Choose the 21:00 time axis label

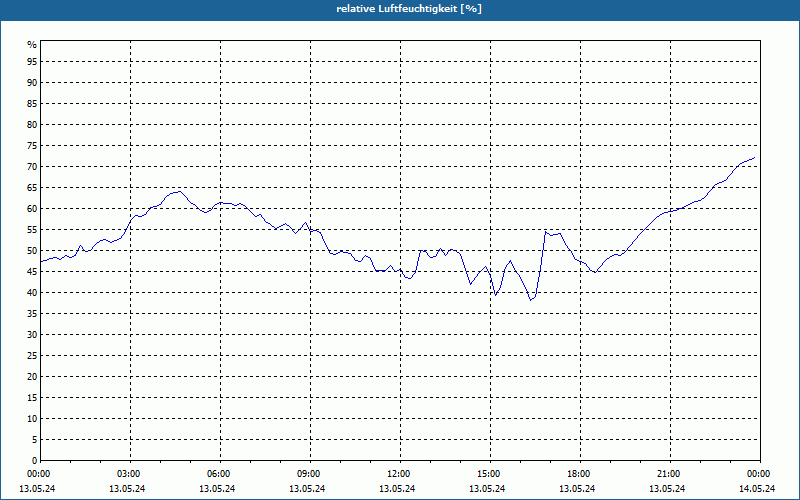[x=668, y=474]
